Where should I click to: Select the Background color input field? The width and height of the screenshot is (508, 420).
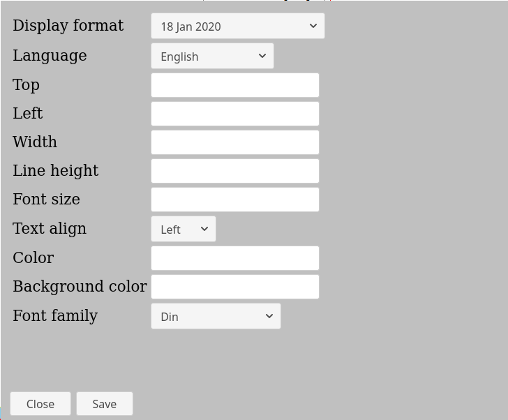(x=235, y=287)
